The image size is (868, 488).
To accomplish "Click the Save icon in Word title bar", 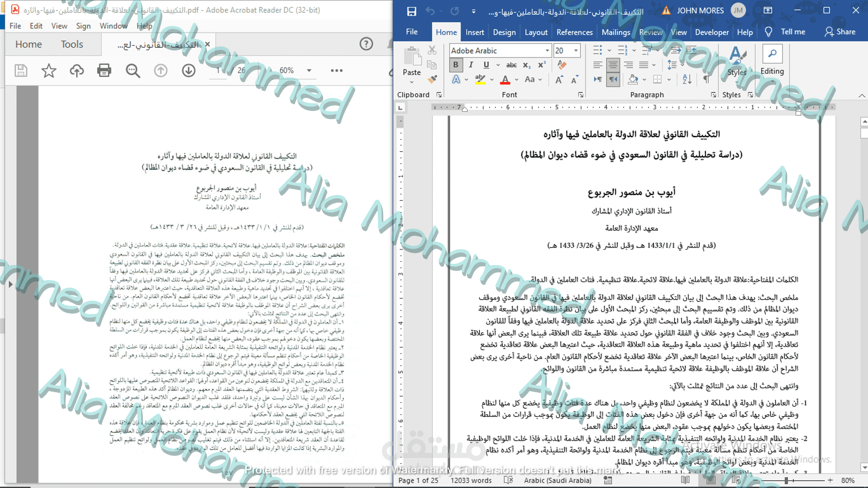I will point(411,11).
